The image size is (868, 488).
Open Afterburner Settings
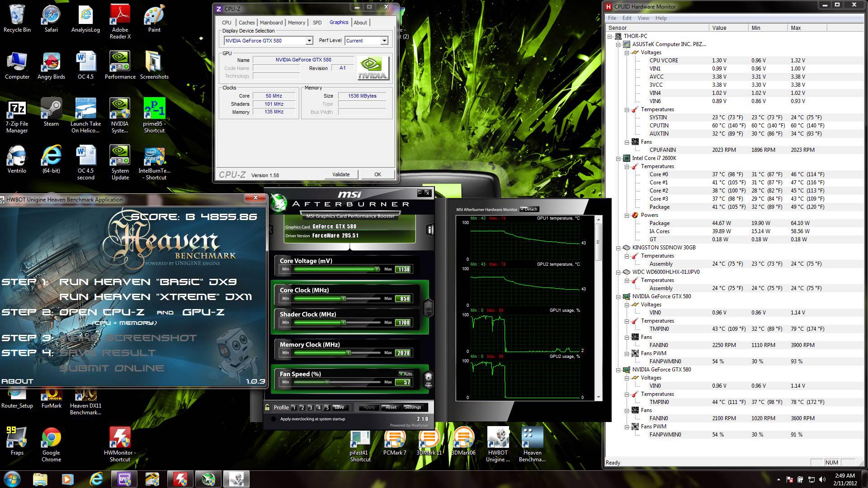tap(412, 407)
